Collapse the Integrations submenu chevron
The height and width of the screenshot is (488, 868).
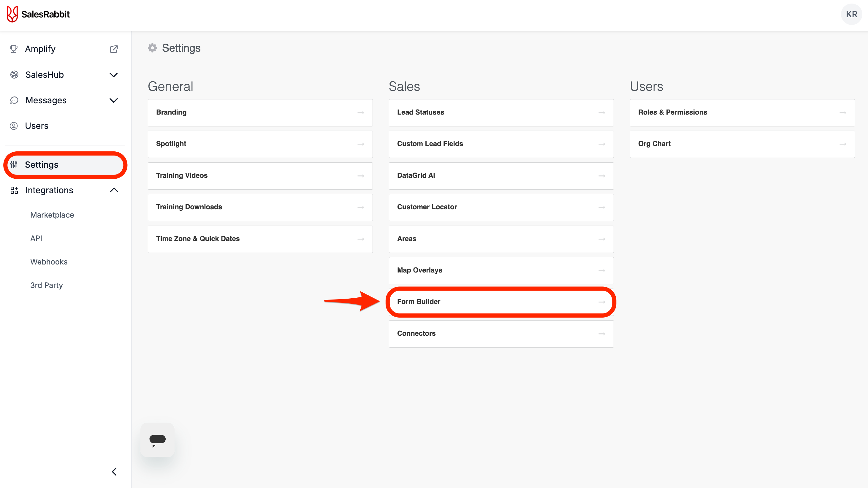114,190
